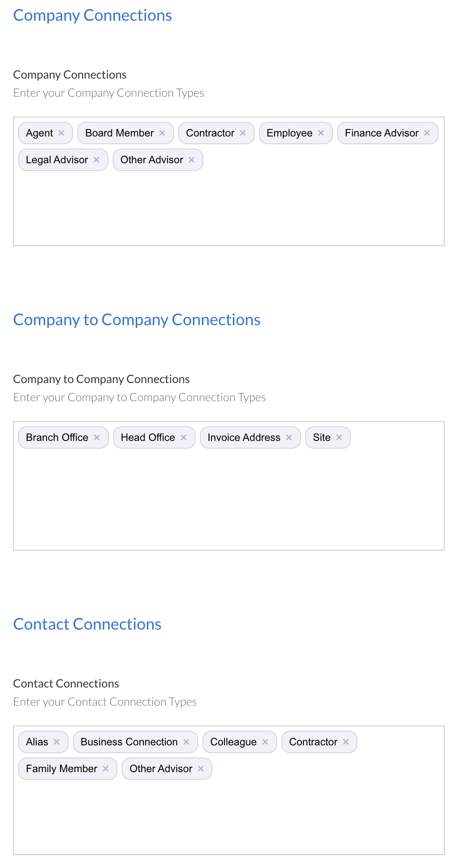Remove Other Advisor from contact connections
Image resolution: width=455 pixels, height=868 pixels.
click(200, 768)
